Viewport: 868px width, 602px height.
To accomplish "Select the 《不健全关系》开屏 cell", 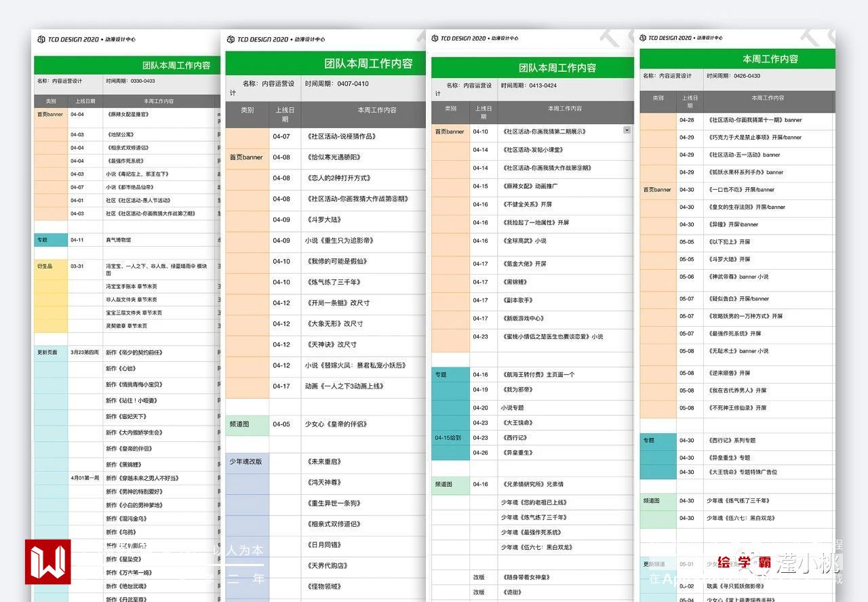I will pos(564,205).
